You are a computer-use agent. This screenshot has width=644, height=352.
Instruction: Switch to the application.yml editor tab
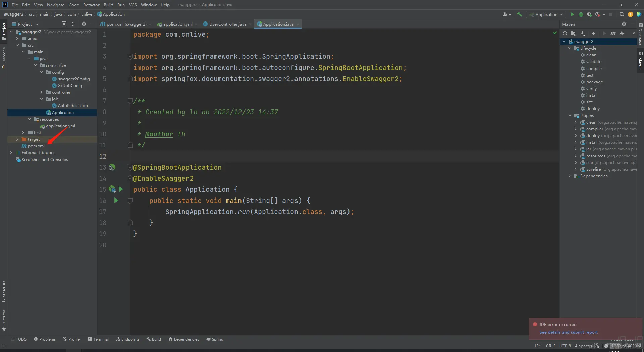point(178,24)
